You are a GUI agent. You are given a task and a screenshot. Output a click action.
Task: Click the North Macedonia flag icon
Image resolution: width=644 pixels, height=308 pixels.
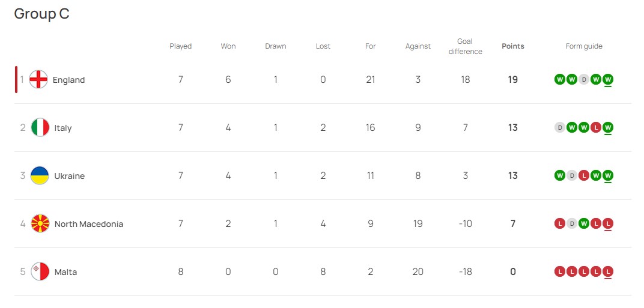(40, 224)
